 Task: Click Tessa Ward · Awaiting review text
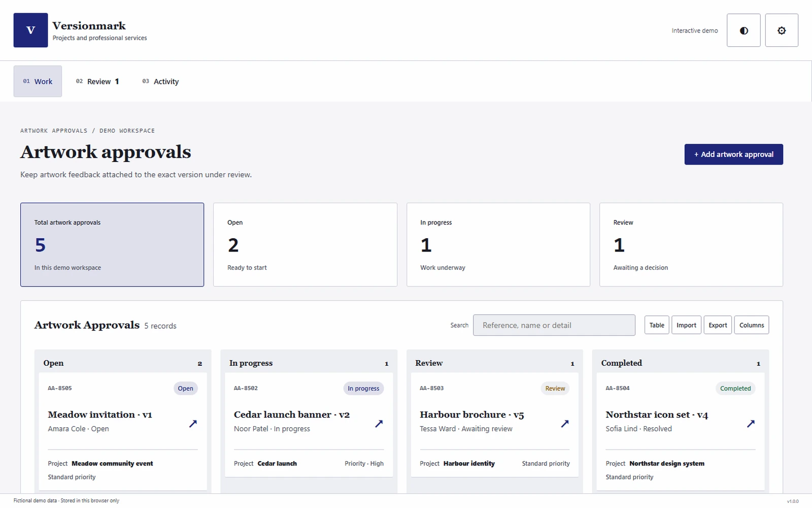(x=466, y=429)
